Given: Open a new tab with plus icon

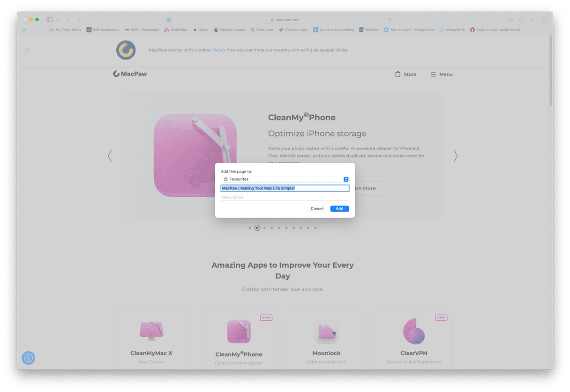Looking at the screenshot, I should [533, 19].
